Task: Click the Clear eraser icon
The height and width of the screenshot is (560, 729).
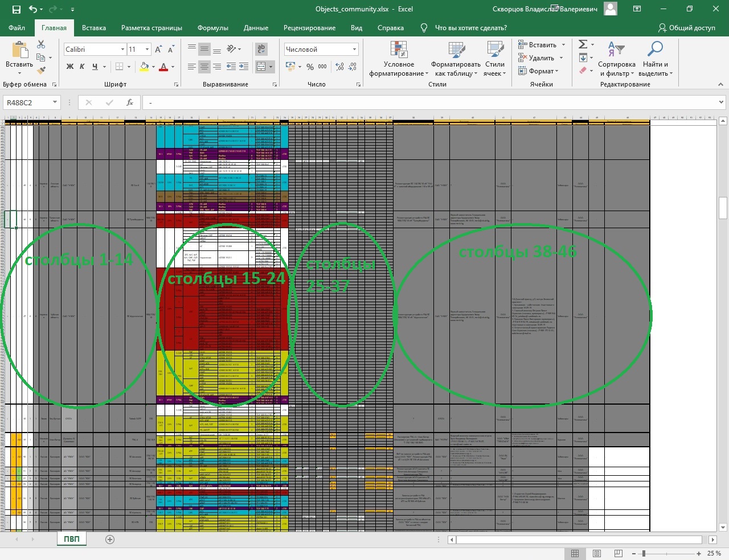Action: pyautogui.click(x=583, y=71)
